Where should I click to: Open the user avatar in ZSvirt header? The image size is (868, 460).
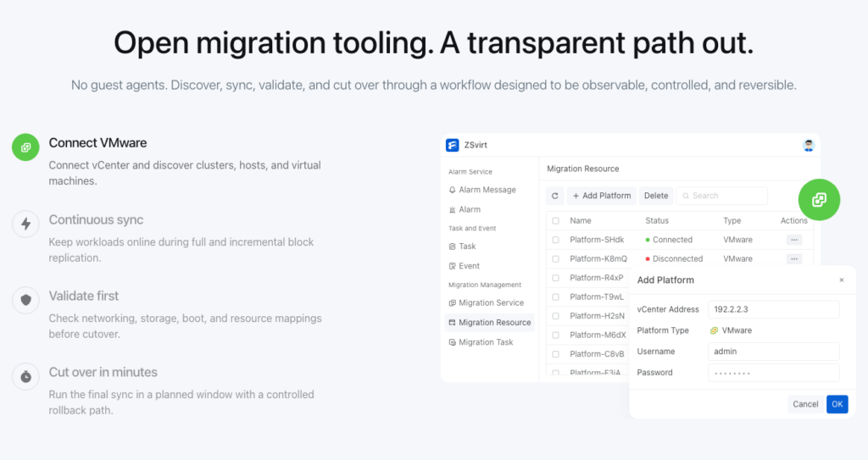tap(808, 145)
